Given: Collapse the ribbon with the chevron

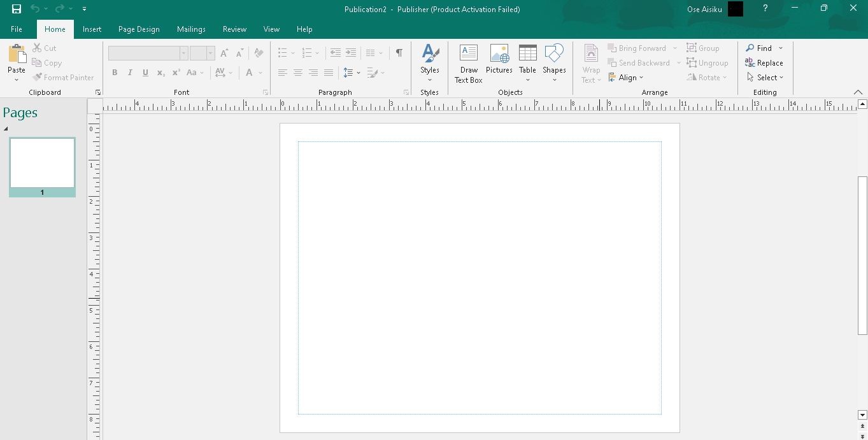Looking at the screenshot, I should click(858, 92).
